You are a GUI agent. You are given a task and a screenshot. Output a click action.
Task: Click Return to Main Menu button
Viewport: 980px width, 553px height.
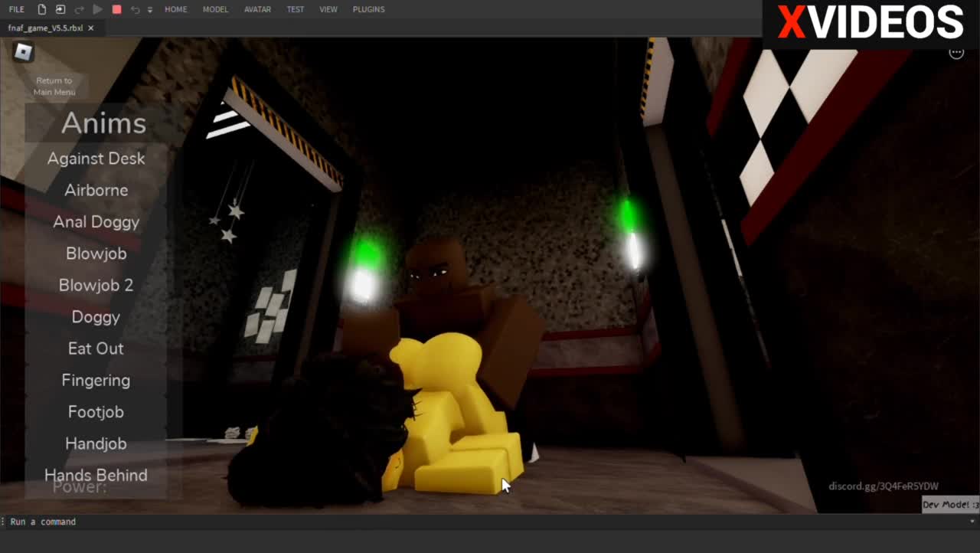pos(54,86)
